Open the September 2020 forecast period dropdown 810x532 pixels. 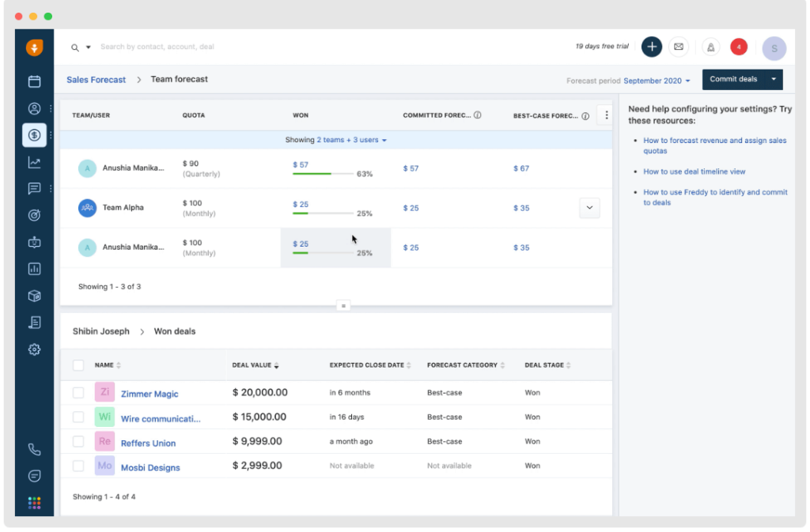657,81
